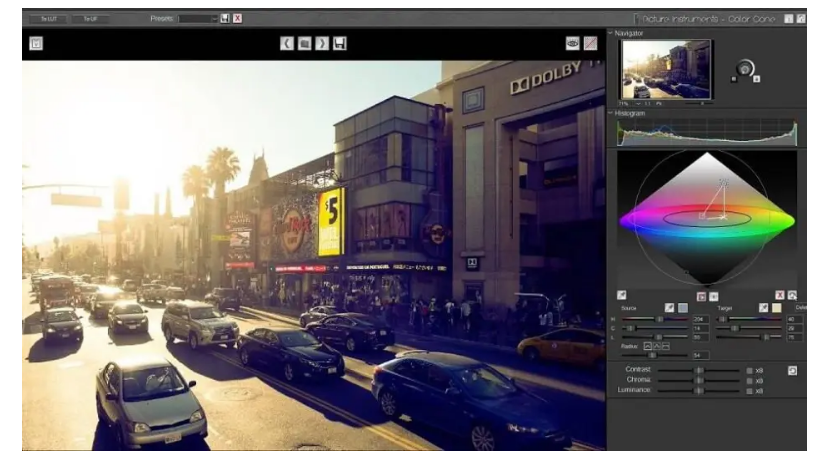The image size is (826, 463).
Task: Click the info icon in the title bar
Action: 789,18
